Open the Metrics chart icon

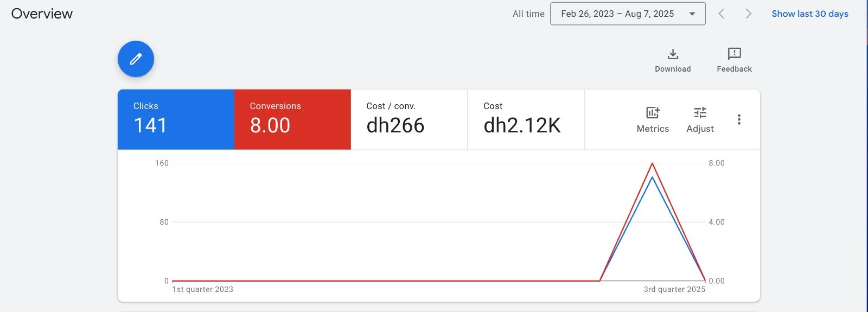(653, 112)
